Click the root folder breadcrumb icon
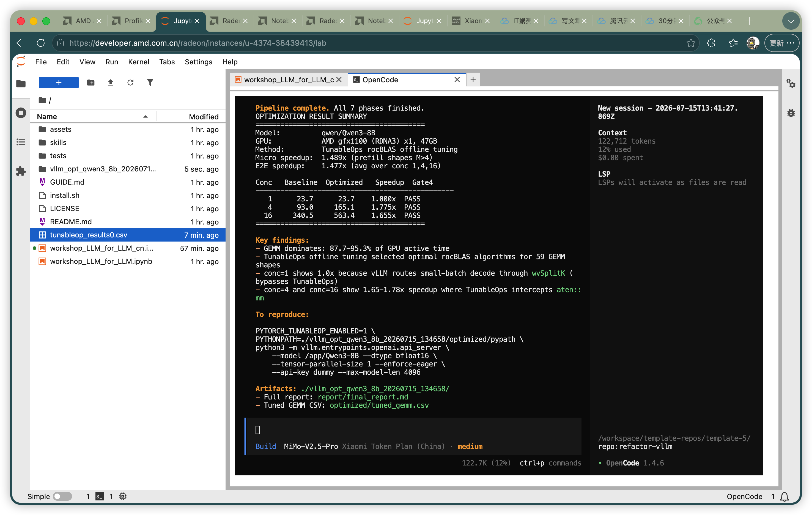 click(x=42, y=100)
